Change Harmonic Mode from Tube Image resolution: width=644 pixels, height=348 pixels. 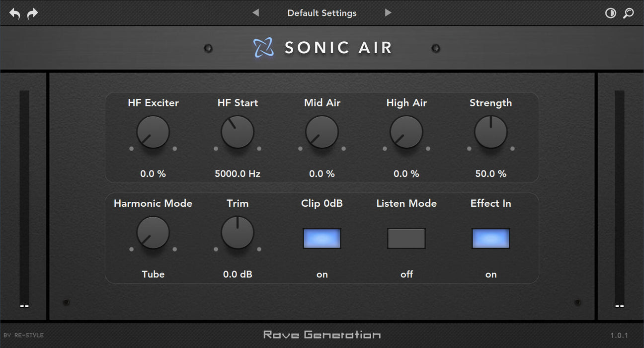153,233
